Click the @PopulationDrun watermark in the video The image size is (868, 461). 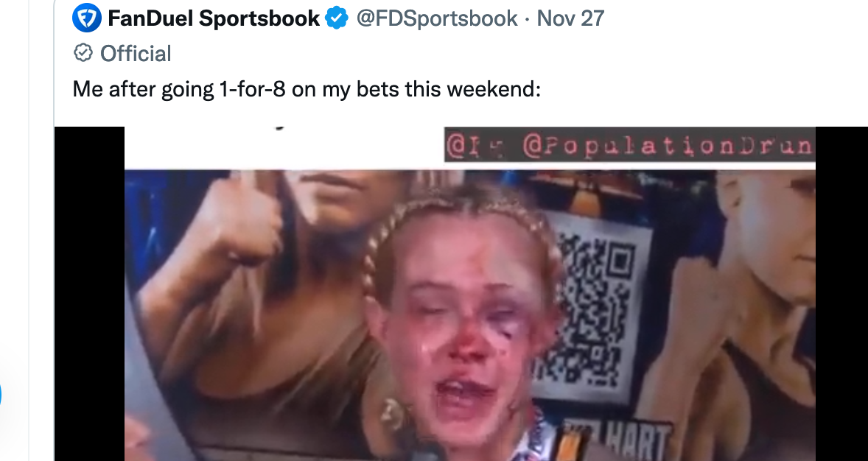tap(629, 145)
